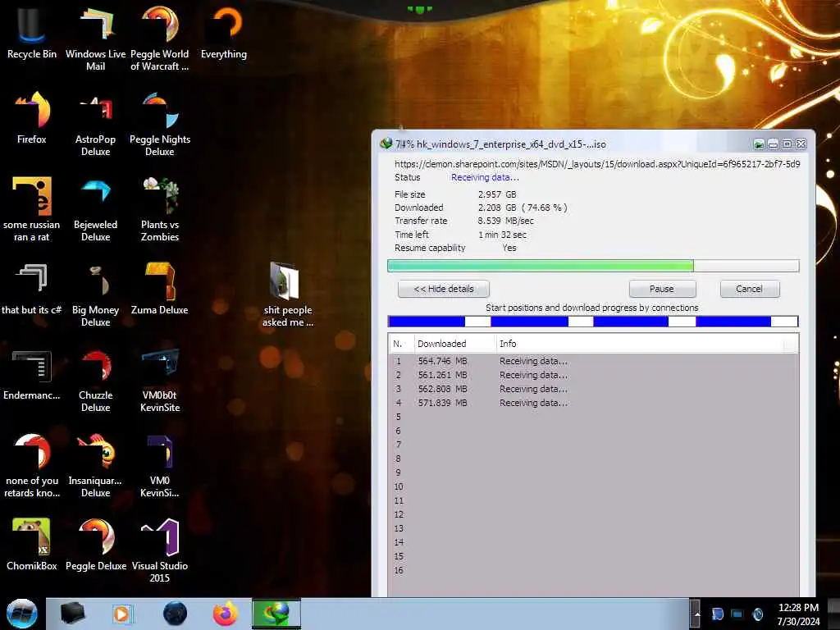Viewport: 840px width, 630px height.
Task: Select the 'some russian ran a rat' icon
Action: tap(32, 209)
